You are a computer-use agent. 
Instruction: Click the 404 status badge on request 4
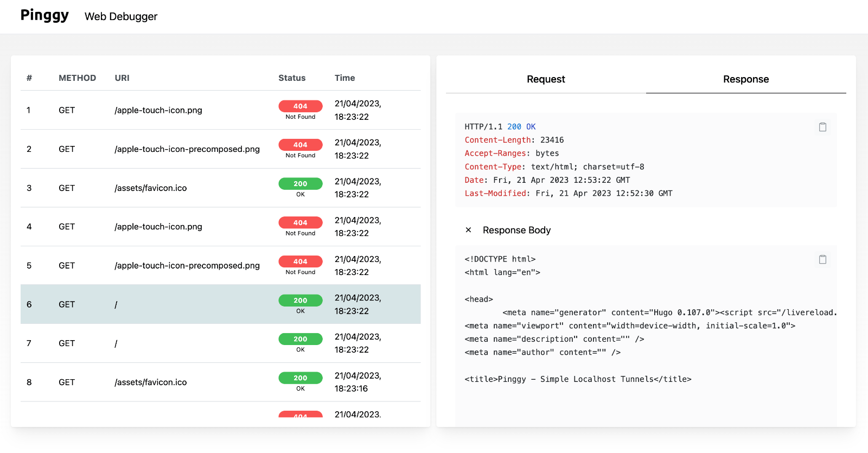tap(300, 222)
